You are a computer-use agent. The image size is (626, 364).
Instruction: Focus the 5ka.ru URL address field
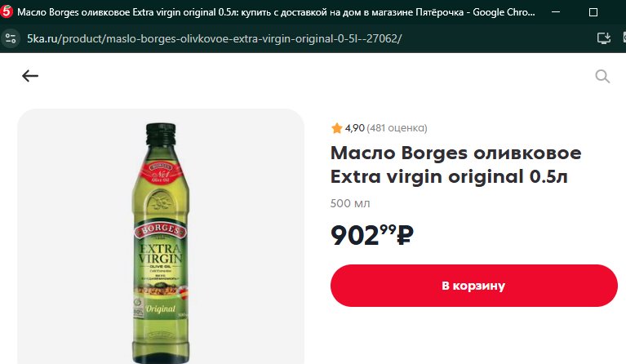pos(214,38)
